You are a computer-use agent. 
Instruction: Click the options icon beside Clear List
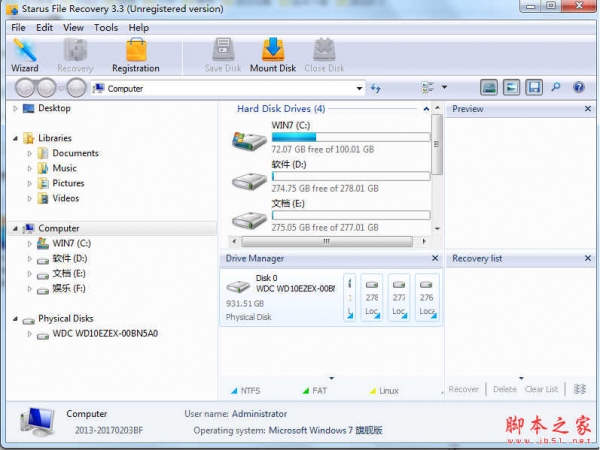pos(580,389)
